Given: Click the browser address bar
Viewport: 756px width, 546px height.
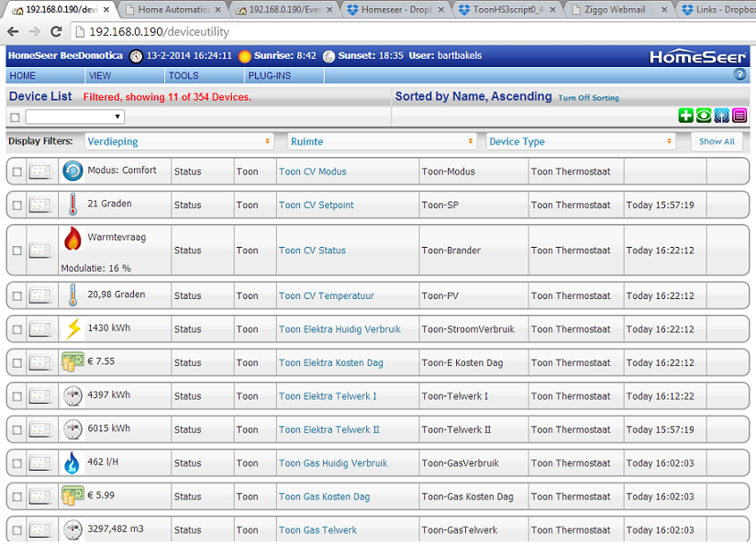Looking at the screenshot, I should (x=415, y=31).
